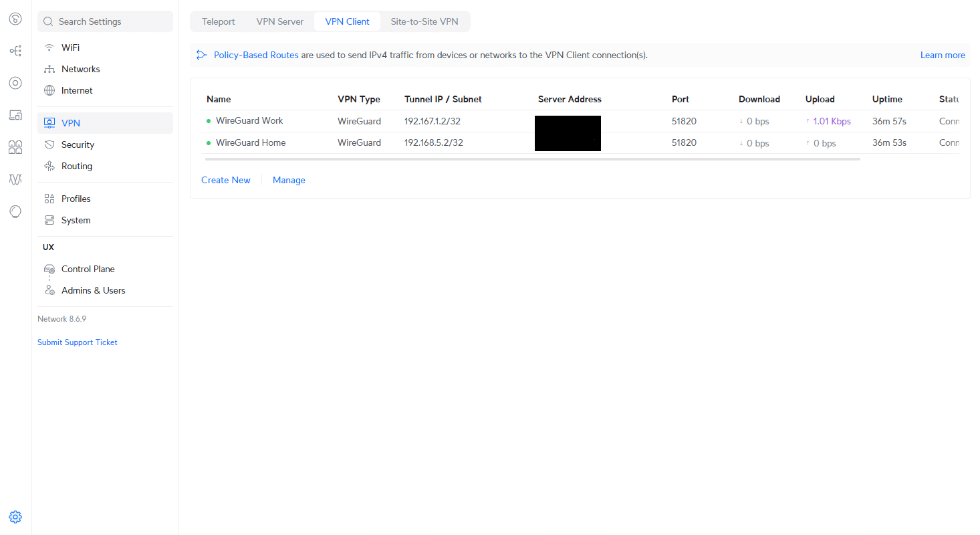Open the Insights waveform icon in left rail
The image size is (980, 535).
click(x=15, y=179)
